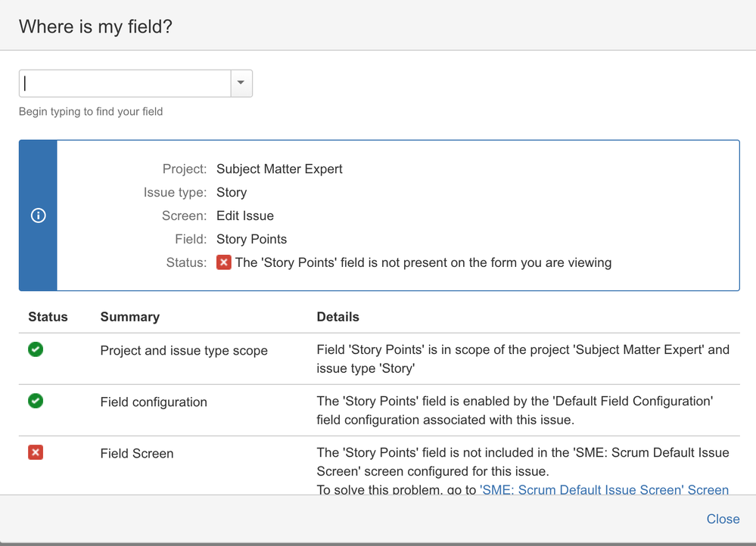The height and width of the screenshot is (546, 756).
Task: Click the 'Begin typing to find your field' hint
Action: point(91,111)
